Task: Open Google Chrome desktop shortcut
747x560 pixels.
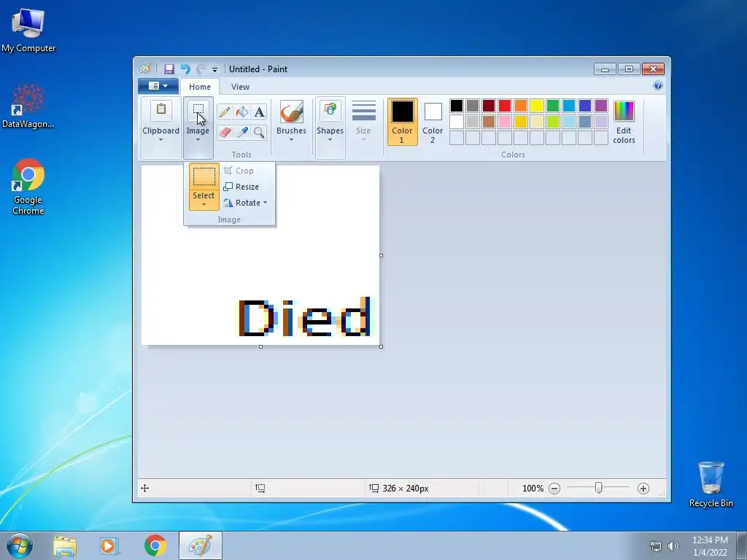Action: pyautogui.click(x=28, y=187)
